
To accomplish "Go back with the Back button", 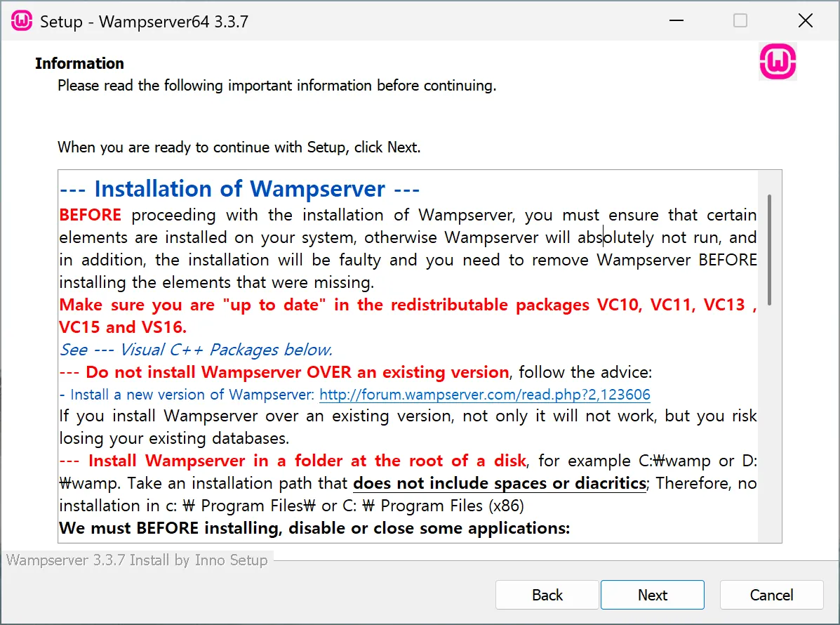I will point(547,595).
